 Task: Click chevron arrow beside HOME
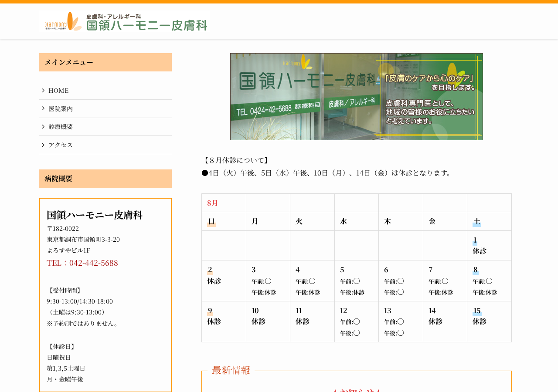43,90
